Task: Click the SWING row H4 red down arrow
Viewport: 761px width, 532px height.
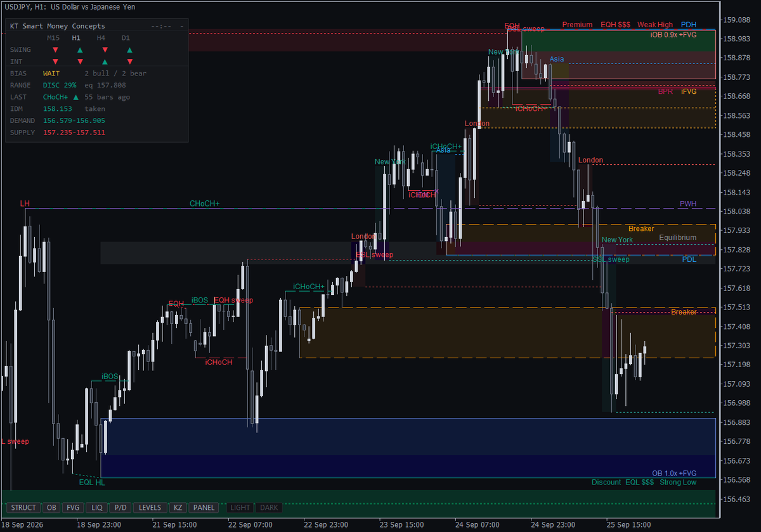Action: pyautogui.click(x=105, y=49)
